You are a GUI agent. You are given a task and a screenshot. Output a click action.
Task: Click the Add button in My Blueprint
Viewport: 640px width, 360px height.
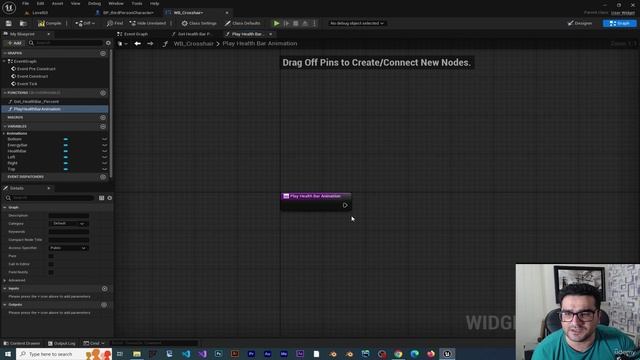14,43
